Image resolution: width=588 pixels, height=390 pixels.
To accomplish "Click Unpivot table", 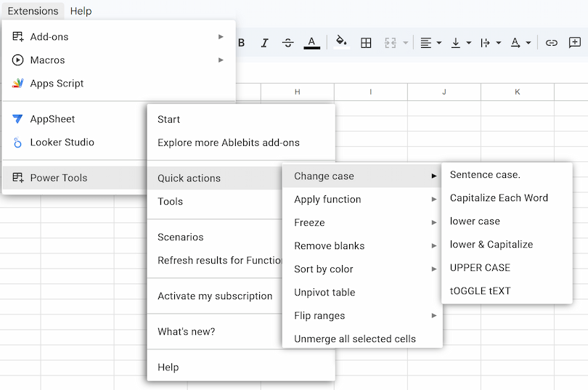I will click(x=362, y=292).
